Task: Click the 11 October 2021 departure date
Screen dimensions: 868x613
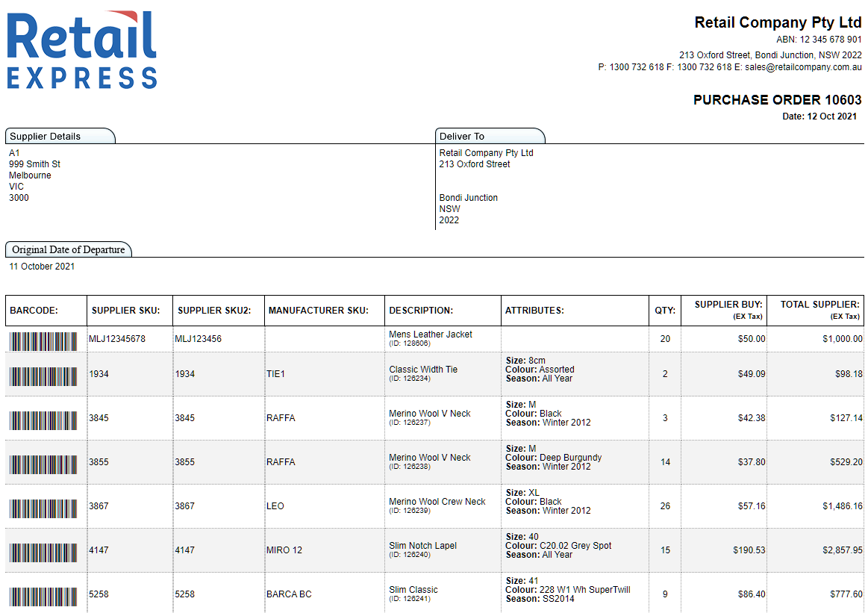Action: pyautogui.click(x=42, y=267)
